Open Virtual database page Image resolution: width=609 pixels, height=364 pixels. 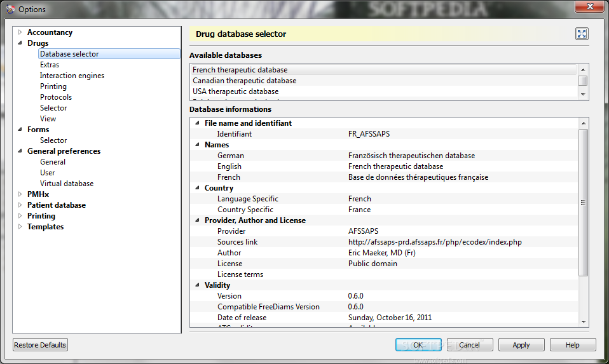point(67,184)
